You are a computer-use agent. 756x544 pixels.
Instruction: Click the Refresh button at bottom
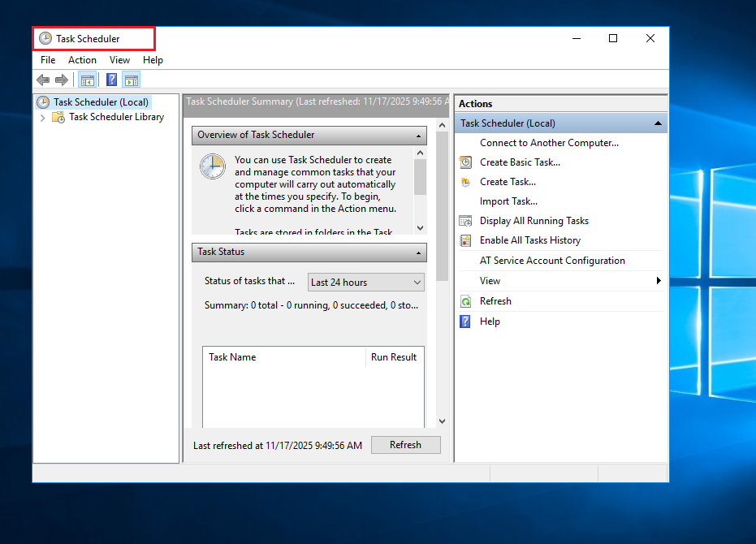pyautogui.click(x=405, y=445)
